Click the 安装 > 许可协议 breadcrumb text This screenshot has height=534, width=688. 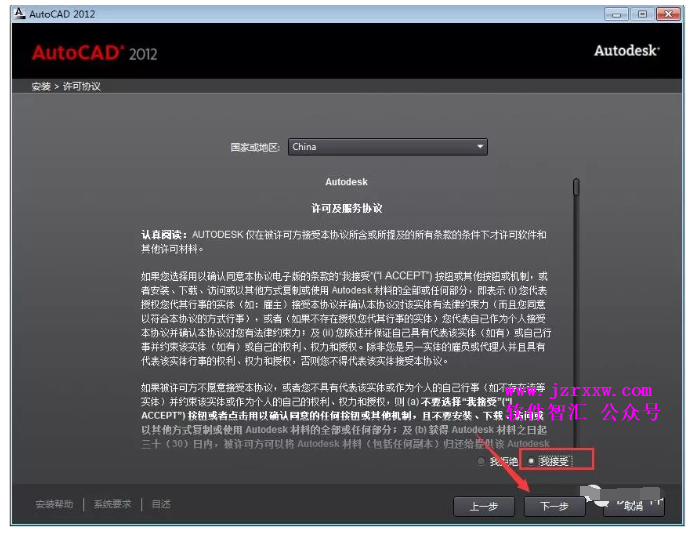click(66, 86)
